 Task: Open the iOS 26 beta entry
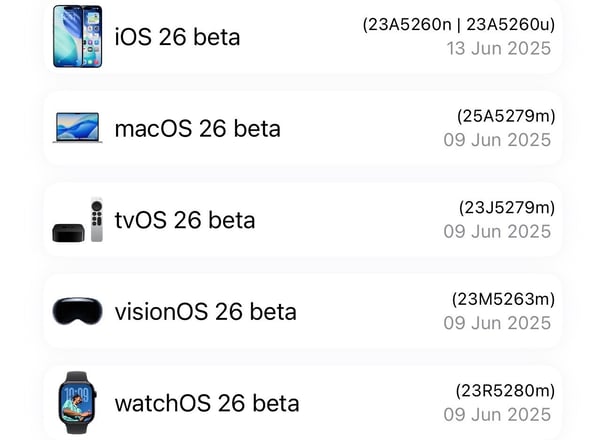303,37
